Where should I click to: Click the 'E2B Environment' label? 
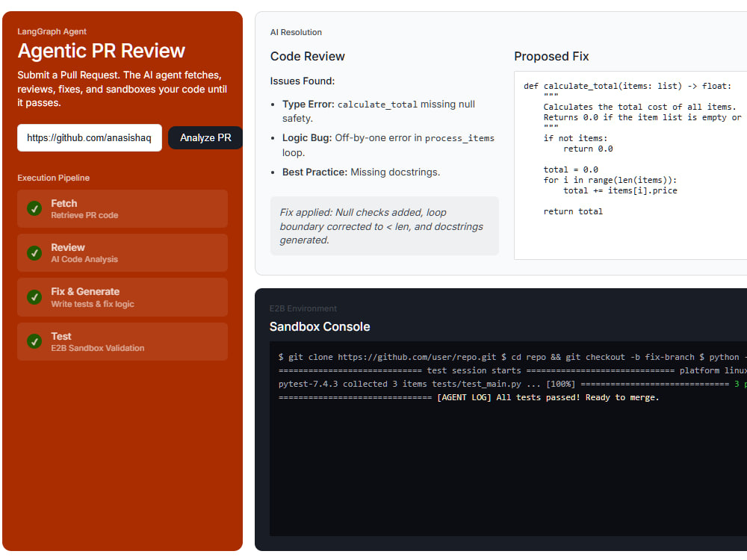(303, 308)
